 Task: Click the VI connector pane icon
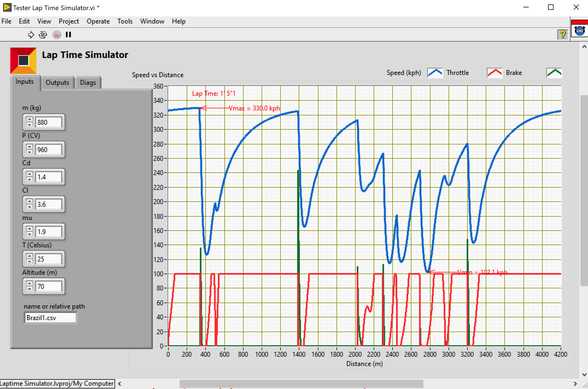coord(580,28)
